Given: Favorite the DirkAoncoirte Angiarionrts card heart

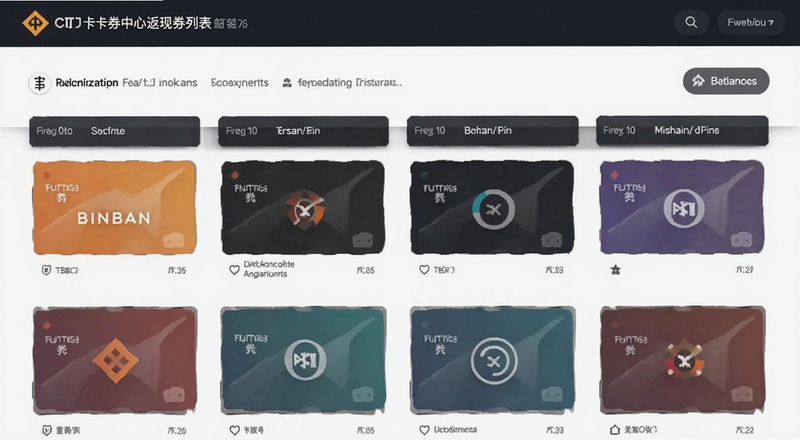Looking at the screenshot, I should (234, 270).
